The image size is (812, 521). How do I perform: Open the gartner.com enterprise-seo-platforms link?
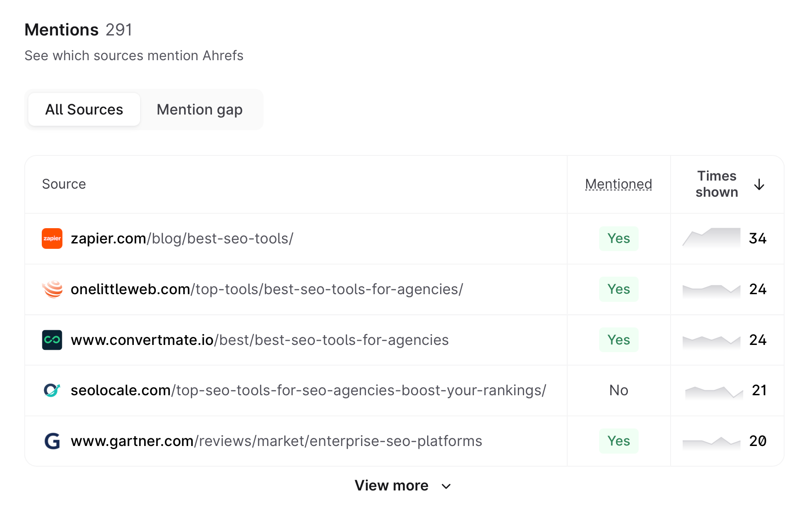(276, 441)
